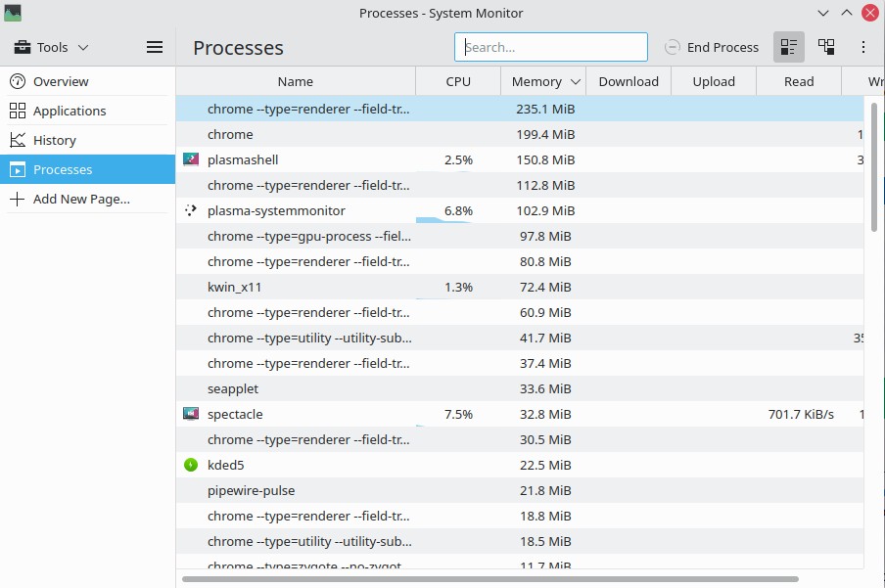Click the End Process button
885x588 pixels.
pos(712,46)
